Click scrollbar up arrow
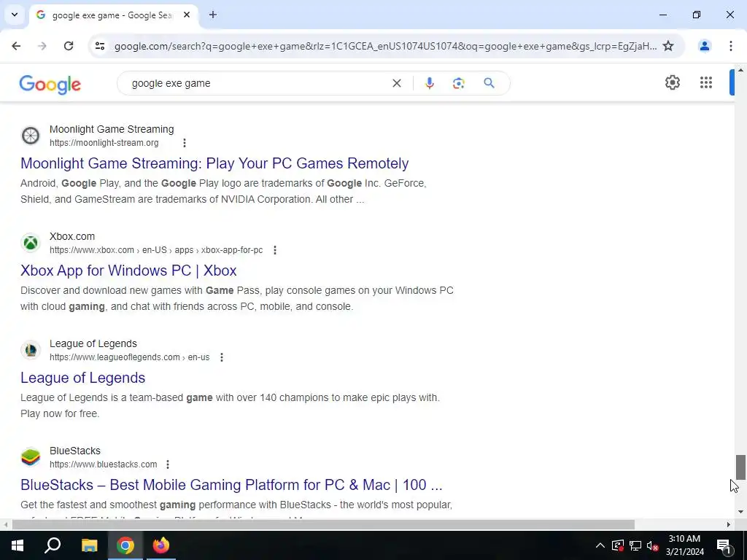Viewport: 747px width, 560px height. (740, 71)
